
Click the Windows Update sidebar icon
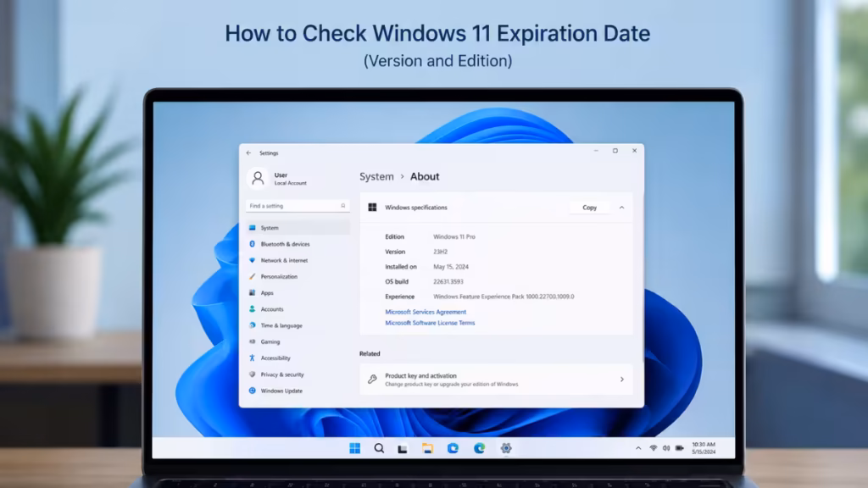click(x=252, y=391)
